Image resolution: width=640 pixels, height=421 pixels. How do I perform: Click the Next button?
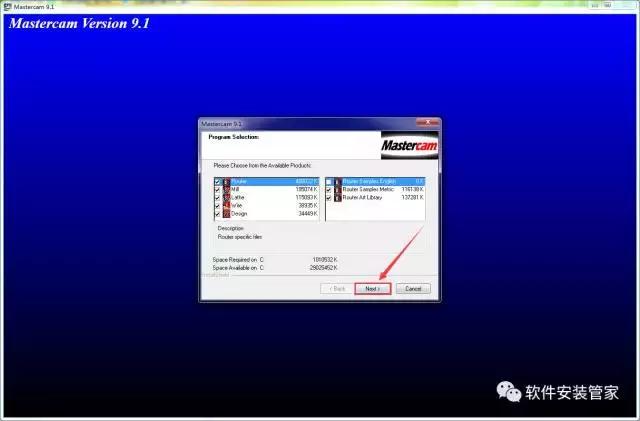[373, 289]
